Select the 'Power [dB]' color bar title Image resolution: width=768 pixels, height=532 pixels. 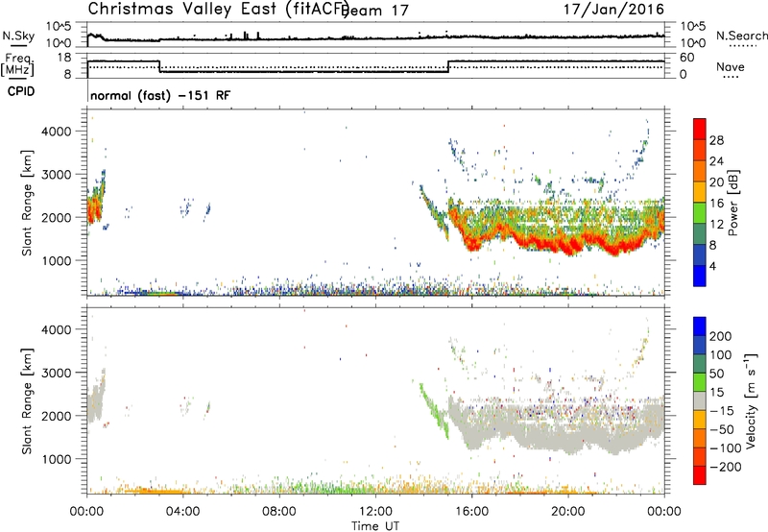732,203
